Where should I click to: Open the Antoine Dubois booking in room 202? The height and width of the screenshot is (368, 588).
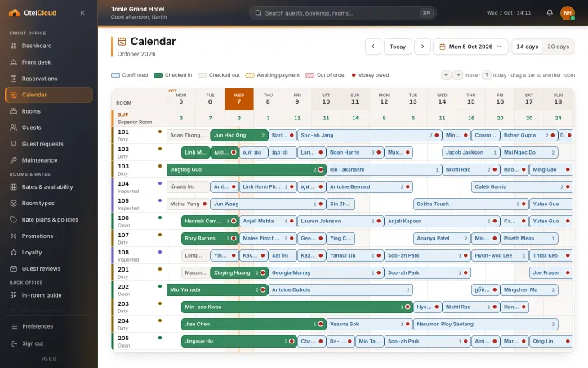(341, 289)
